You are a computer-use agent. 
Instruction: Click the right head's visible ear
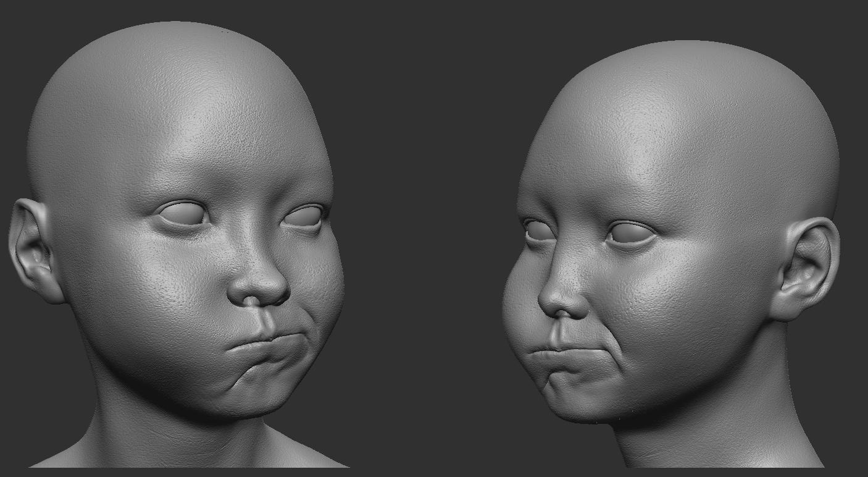pos(808,268)
